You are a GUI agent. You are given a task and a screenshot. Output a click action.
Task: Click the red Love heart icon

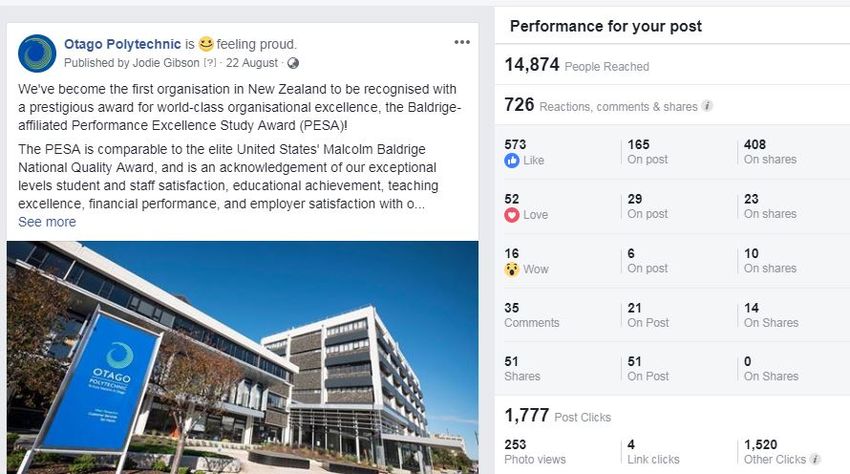coord(512,215)
